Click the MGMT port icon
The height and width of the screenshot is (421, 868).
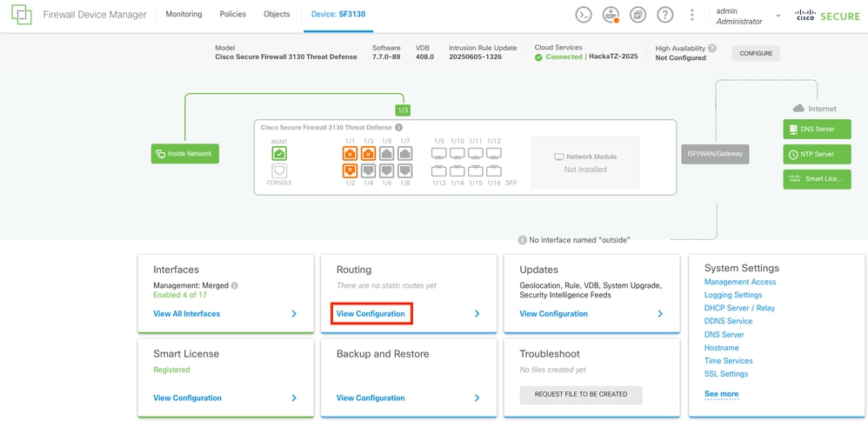coord(279,153)
